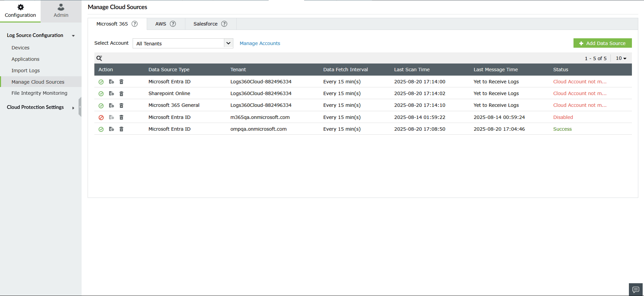The width and height of the screenshot is (644, 296).
Task: Toggle enabled status for Microsoft 365 General row
Action: pyautogui.click(x=101, y=105)
